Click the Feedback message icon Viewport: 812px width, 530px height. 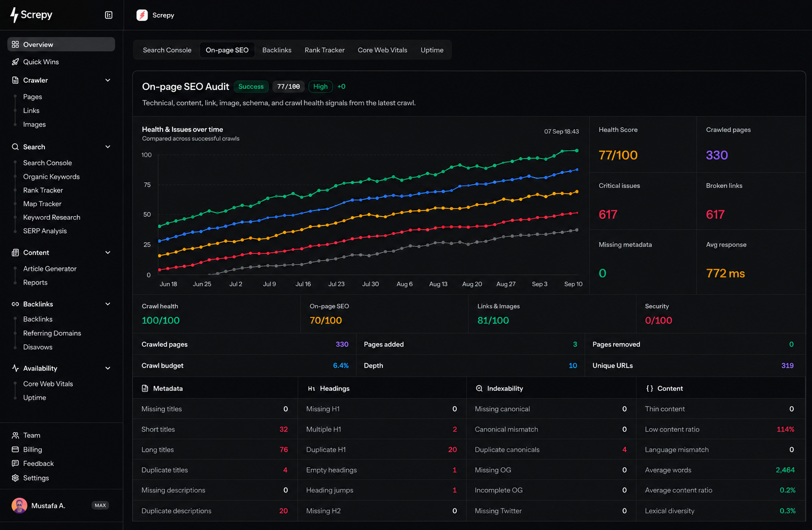pos(15,464)
